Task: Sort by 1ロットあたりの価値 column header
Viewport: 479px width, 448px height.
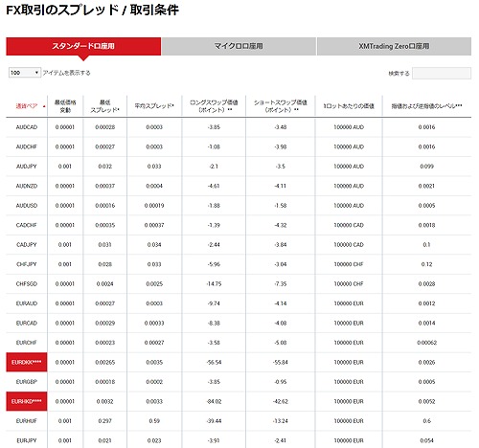Action: tap(349, 106)
